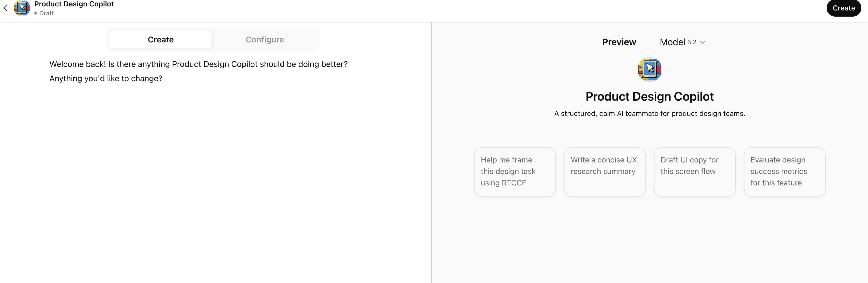Click the "Anything you'd like to change?" line
Screen dimensions: 868x283
pos(106,78)
